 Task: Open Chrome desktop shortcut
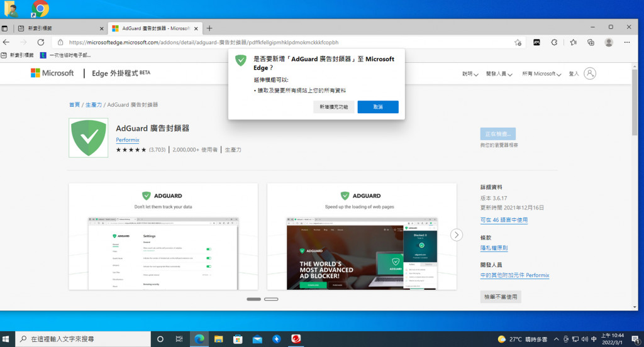click(40, 8)
